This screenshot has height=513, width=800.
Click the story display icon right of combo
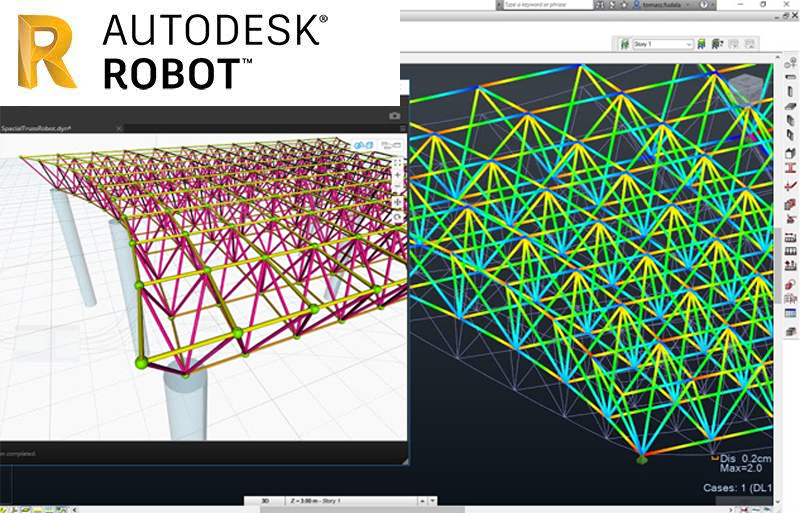pos(701,44)
